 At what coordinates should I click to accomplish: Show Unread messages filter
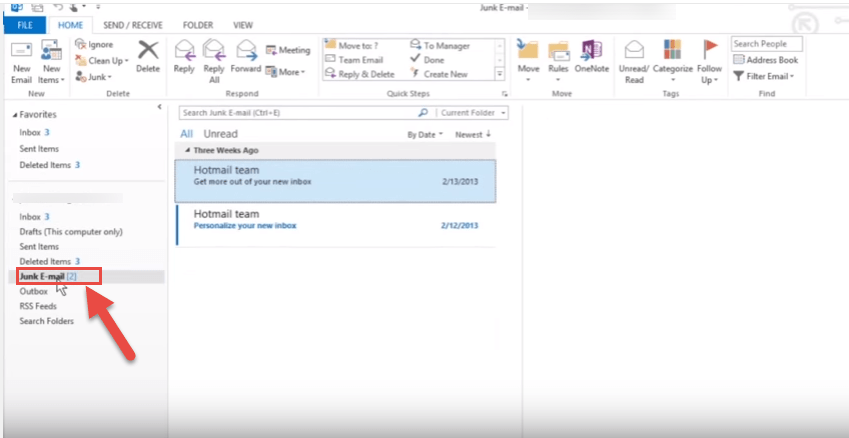pyautogui.click(x=220, y=134)
